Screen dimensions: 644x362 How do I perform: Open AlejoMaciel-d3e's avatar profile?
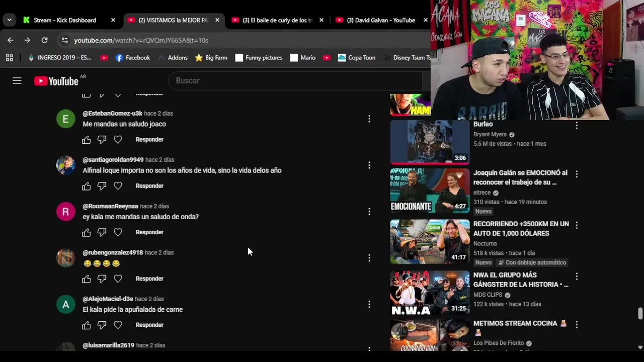[x=65, y=304]
